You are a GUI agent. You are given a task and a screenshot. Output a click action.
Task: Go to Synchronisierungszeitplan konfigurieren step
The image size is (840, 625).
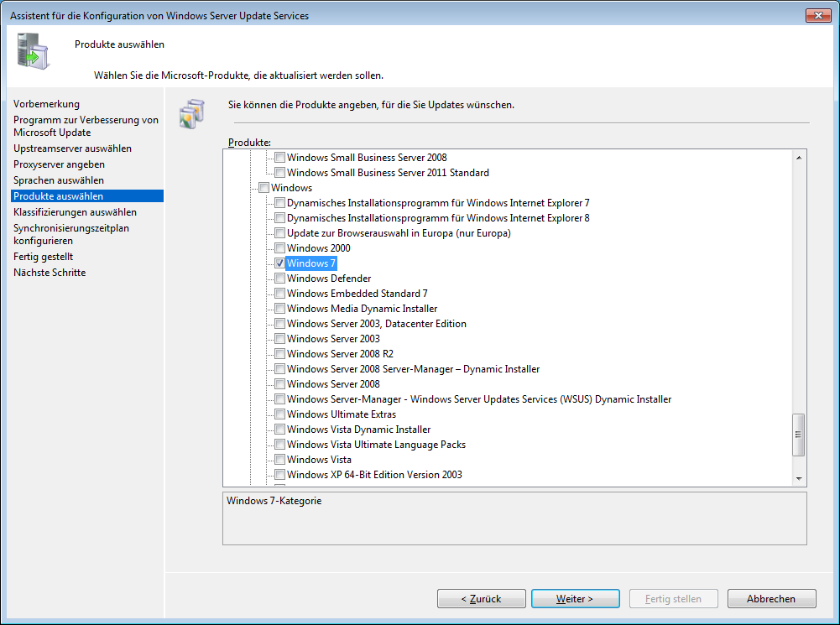pyautogui.click(x=71, y=234)
